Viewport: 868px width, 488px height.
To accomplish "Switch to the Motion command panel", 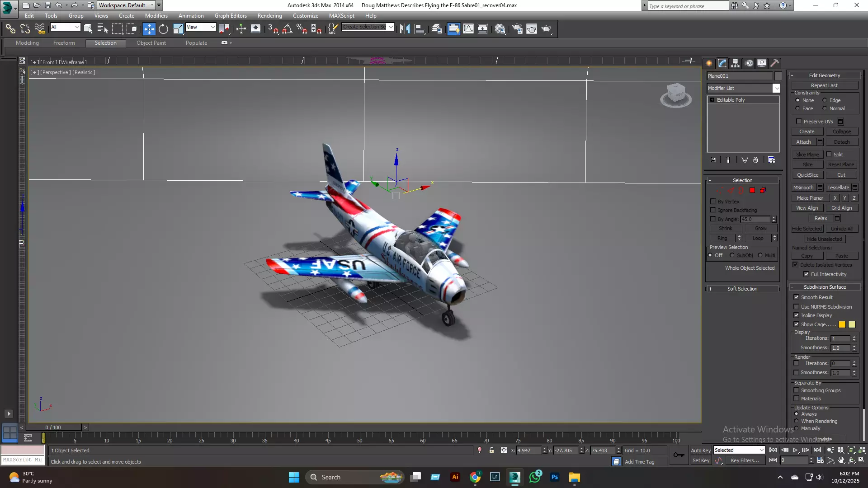I will [749, 63].
